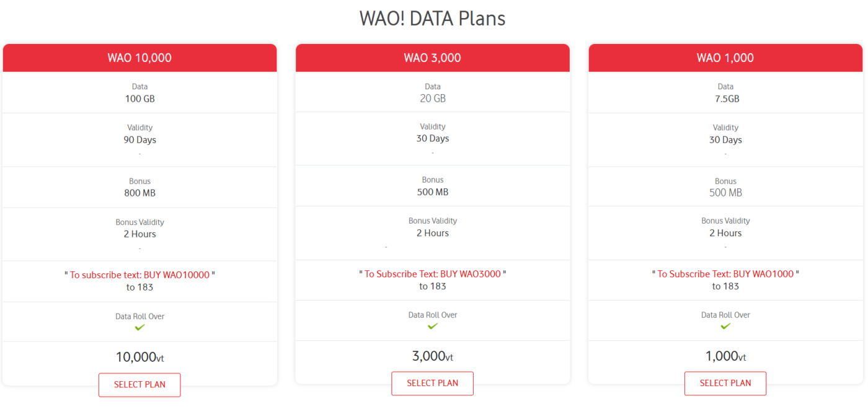This screenshot has height=409, width=868.
Task: Choose the WAO 3,000 Select Plan button
Action: point(432,384)
